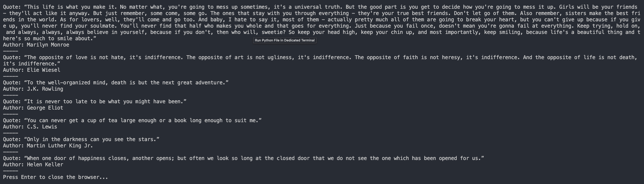Select the 'Author: Elie Wiesel' text
Viewport: 644px width, 184px height.
coord(32,70)
